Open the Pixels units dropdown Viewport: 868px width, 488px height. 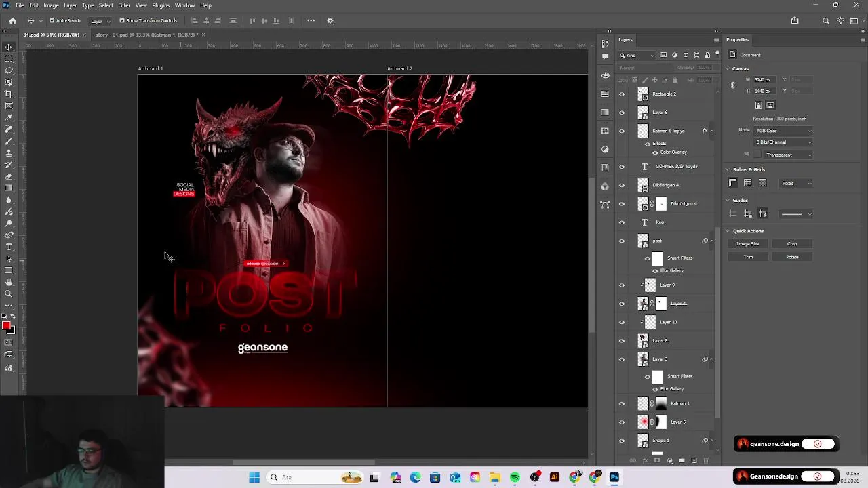pos(795,183)
